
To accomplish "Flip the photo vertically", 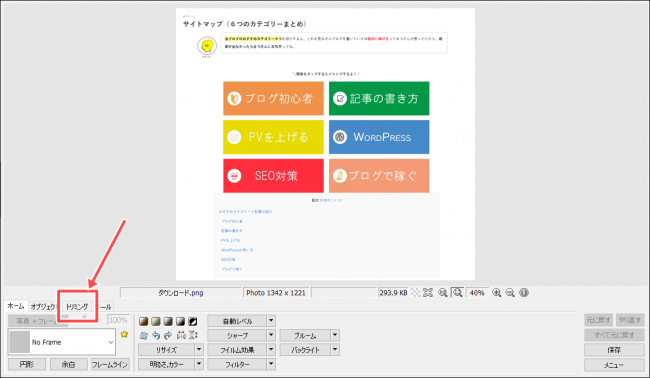I will pos(193,335).
